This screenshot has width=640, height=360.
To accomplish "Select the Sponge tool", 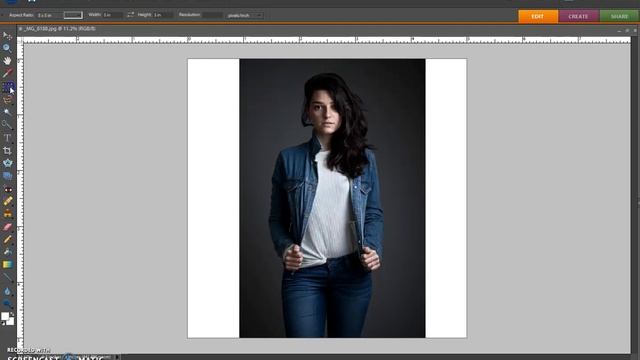I will coord(7,303).
